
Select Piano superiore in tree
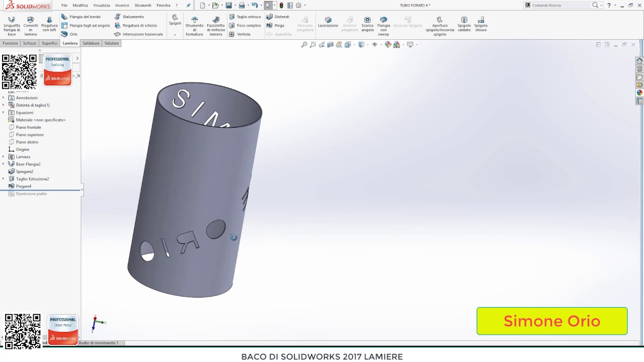point(30,135)
